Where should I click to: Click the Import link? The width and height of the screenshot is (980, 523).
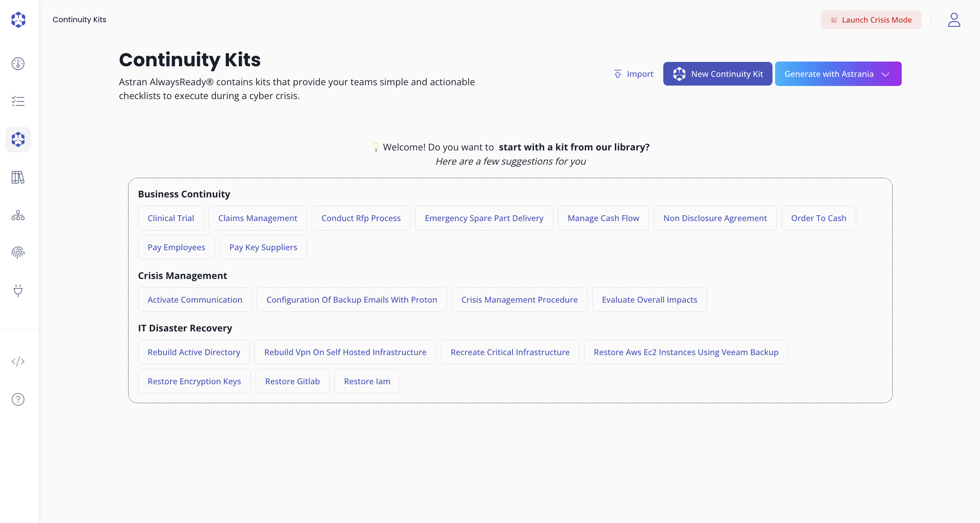coord(633,74)
